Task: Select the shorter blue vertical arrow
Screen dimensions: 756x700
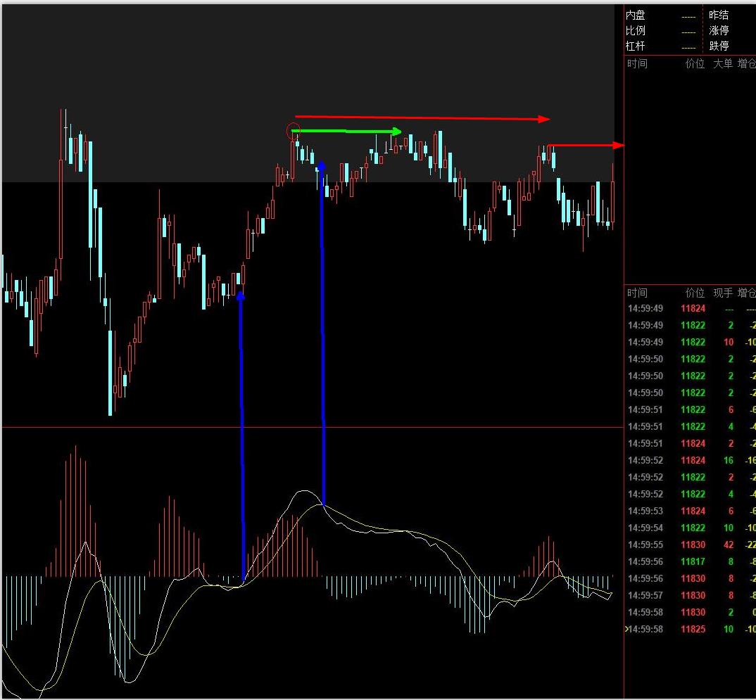Action: click(242, 436)
